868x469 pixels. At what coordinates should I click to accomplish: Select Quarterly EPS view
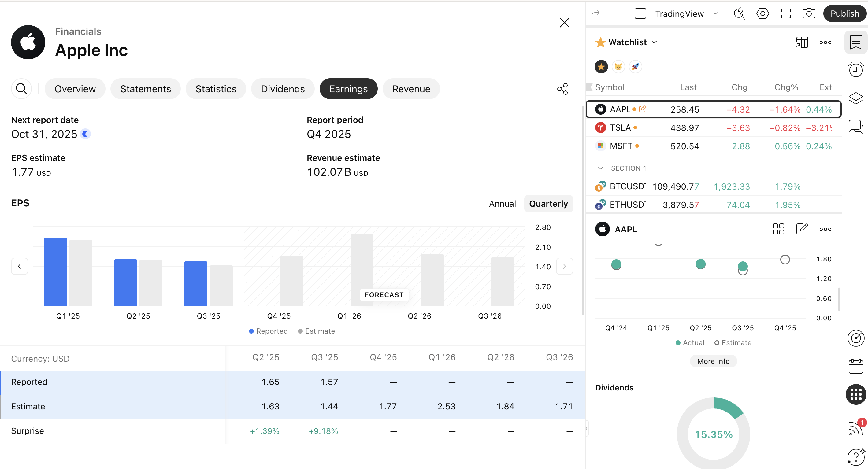point(548,204)
